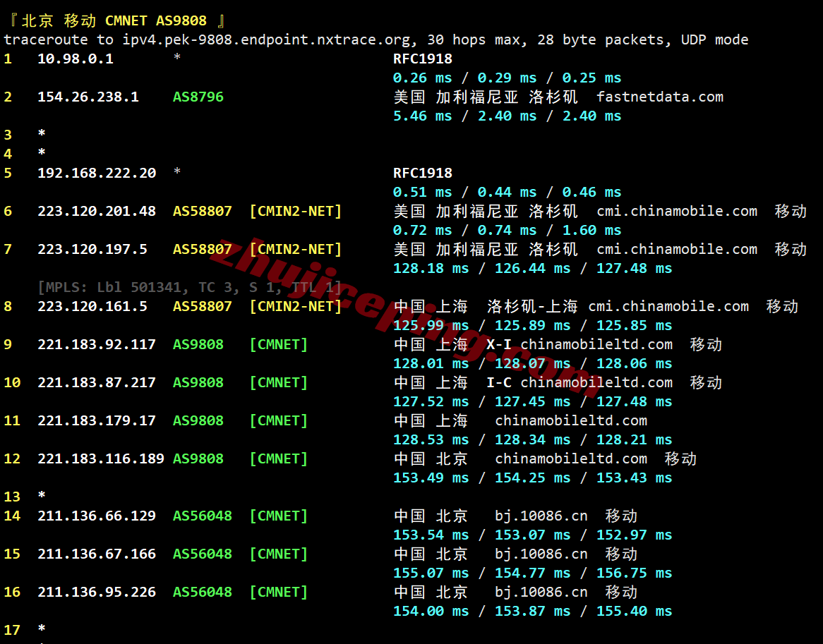
Task: Select IP address 223.120.201.48
Action: 97,212
